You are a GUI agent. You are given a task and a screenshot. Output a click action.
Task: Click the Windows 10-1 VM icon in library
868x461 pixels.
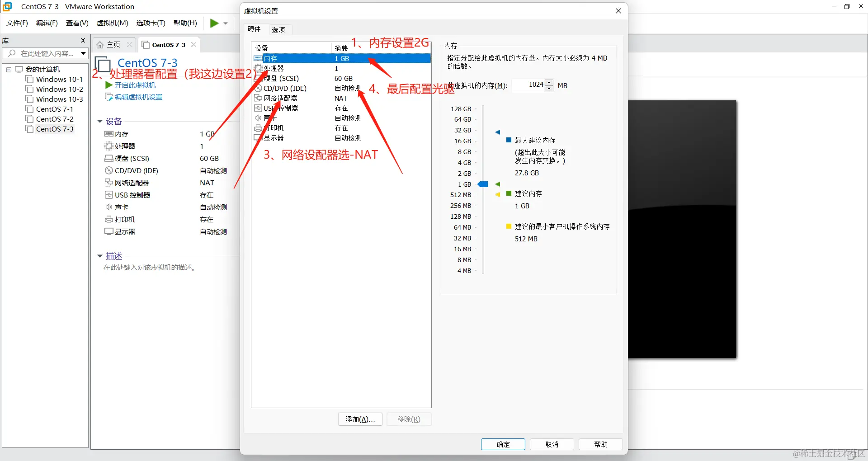point(30,79)
